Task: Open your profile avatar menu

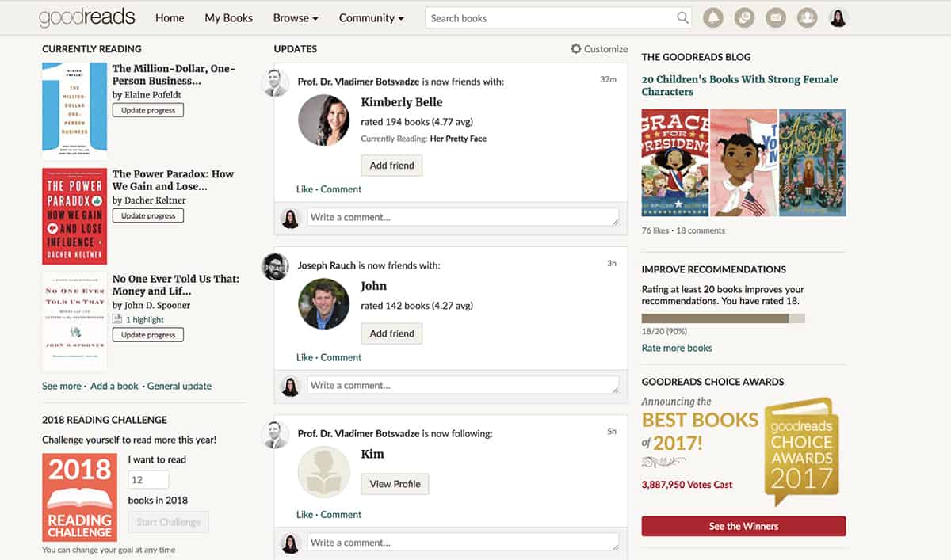Action: (838, 17)
